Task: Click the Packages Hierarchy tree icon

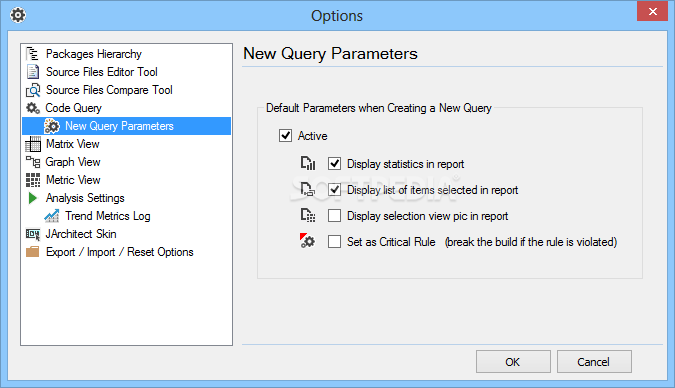Action: pos(32,54)
